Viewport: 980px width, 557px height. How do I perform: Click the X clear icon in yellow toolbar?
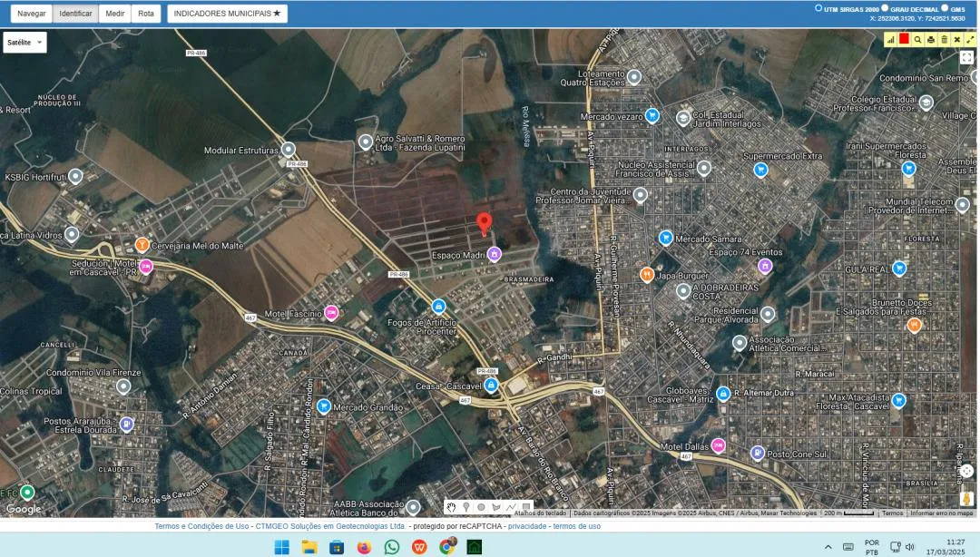[957, 39]
